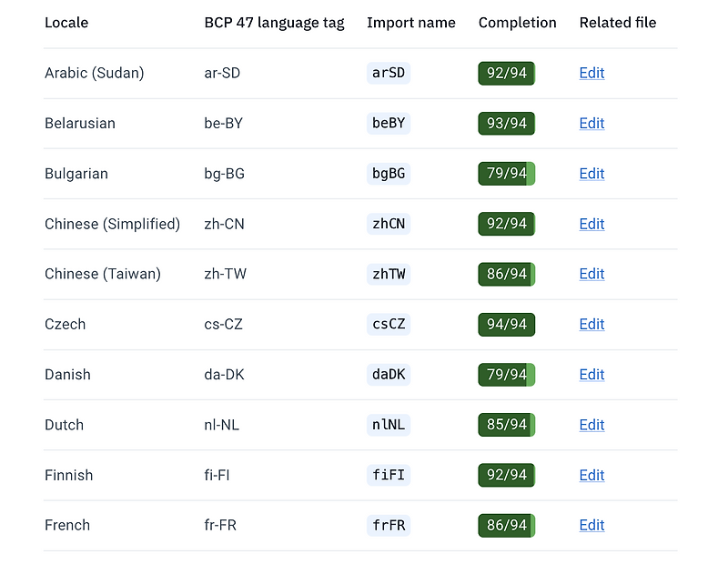Screen dimensions: 728x564
Task: Click the zh-TW language tag
Action: [x=225, y=274]
